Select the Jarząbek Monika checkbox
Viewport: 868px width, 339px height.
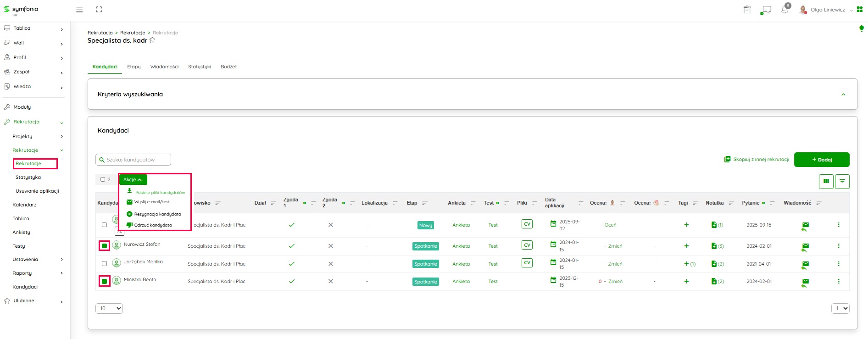[104, 264]
